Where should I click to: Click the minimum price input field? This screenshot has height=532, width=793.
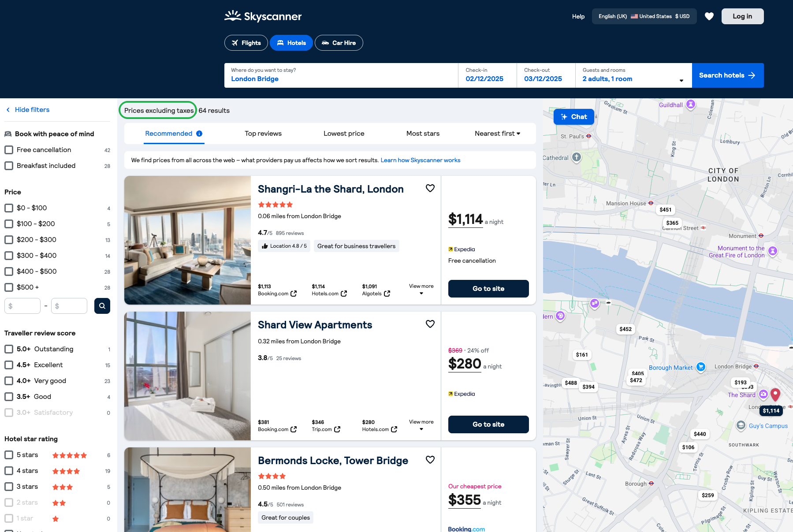coord(22,306)
